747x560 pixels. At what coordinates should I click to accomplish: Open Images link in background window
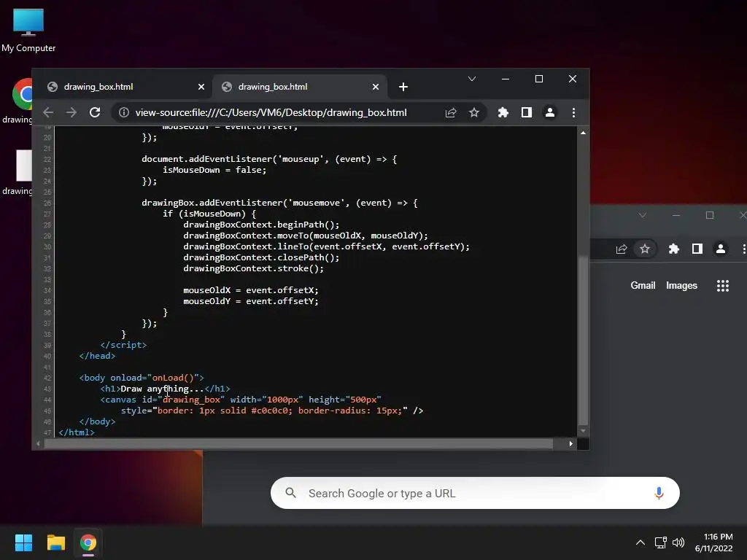(x=681, y=285)
